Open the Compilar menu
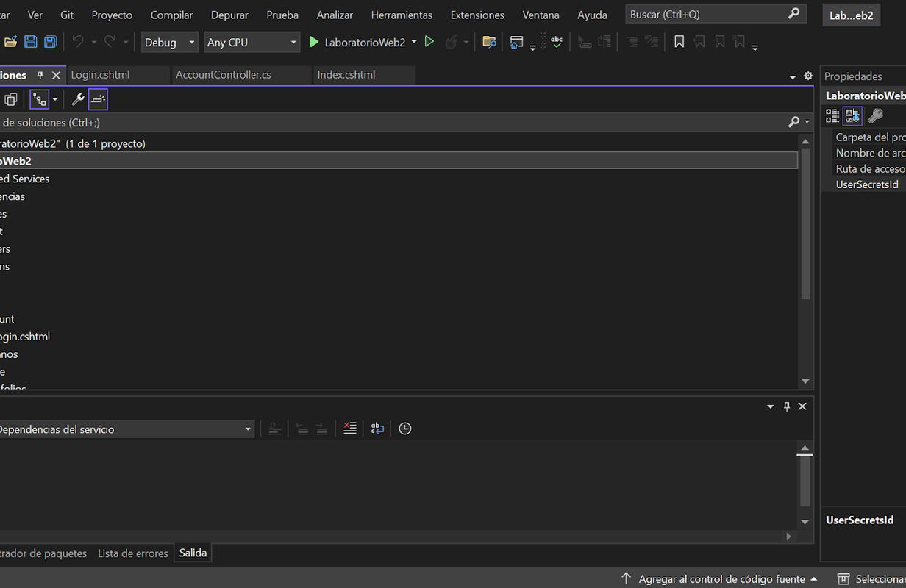Screen dimensions: 906x588 coord(171,15)
